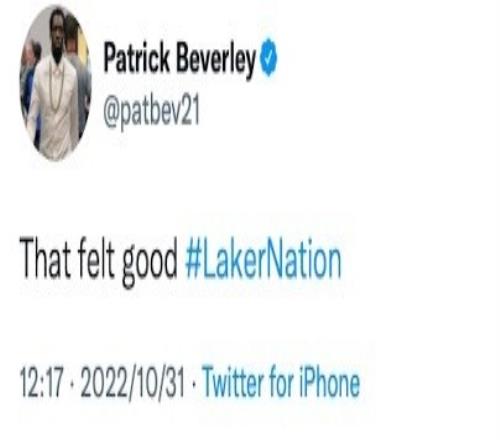Image resolution: width=500 pixels, height=440 pixels.
Task: Click the blue verified checkmark badge
Action: pyautogui.click(x=268, y=58)
